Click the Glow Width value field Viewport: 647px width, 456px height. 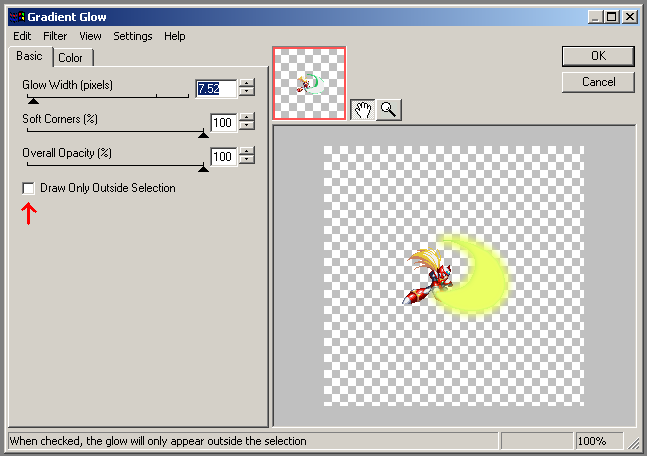pyautogui.click(x=216, y=88)
